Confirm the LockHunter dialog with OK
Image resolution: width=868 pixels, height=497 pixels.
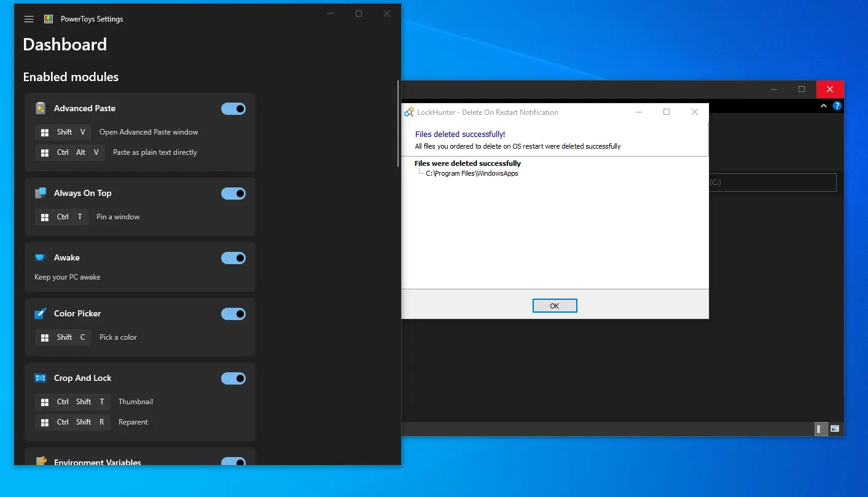(555, 306)
